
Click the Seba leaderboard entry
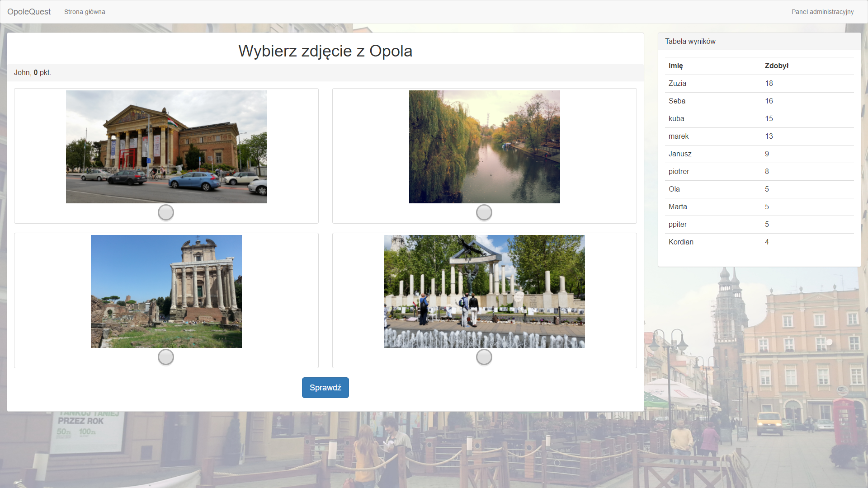(x=677, y=101)
